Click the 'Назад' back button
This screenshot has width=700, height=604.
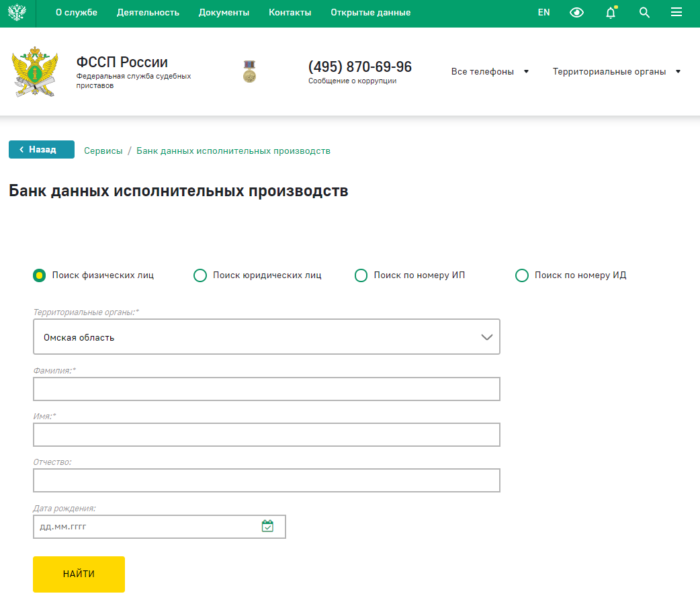tap(41, 149)
